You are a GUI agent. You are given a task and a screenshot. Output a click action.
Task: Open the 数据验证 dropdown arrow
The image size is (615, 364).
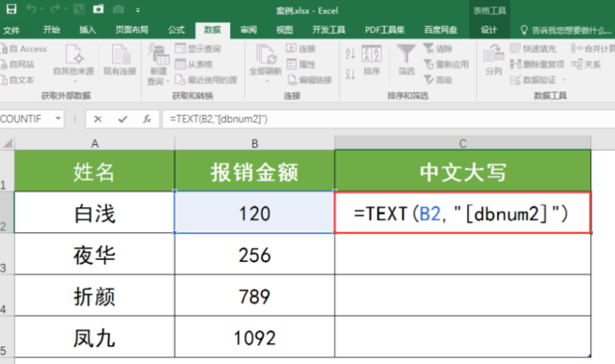coord(564,80)
